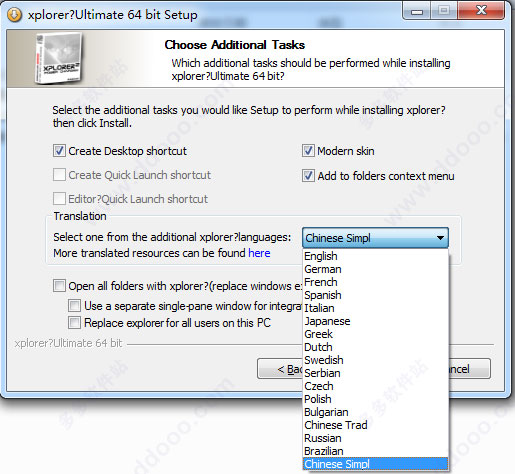Select Spanish in the dropdown list

pyautogui.click(x=375, y=295)
